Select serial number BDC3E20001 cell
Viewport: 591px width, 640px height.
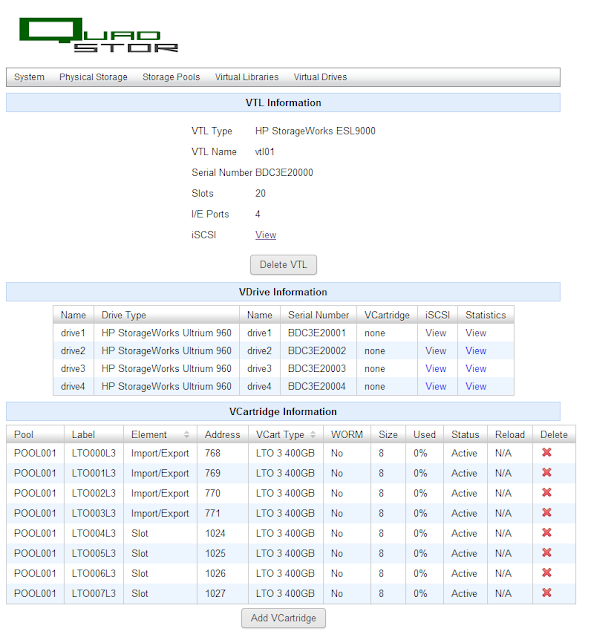(317, 333)
